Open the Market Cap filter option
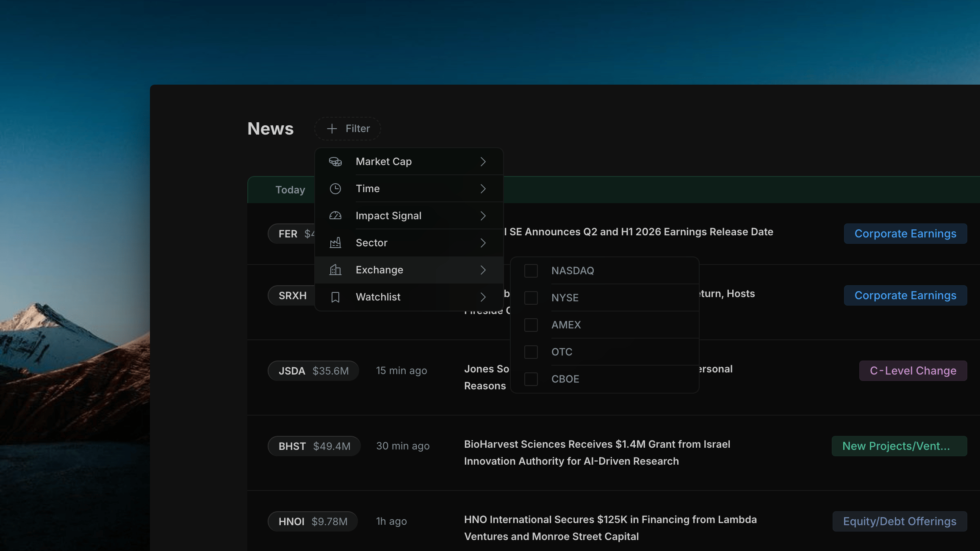The image size is (980, 551). click(x=409, y=162)
